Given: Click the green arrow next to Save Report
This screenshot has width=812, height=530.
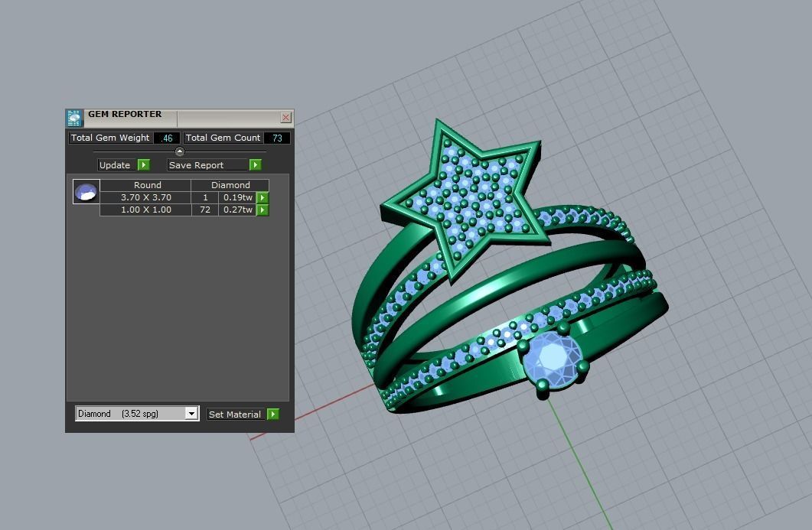Looking at the screenshot, I should (x=256, y=164).
